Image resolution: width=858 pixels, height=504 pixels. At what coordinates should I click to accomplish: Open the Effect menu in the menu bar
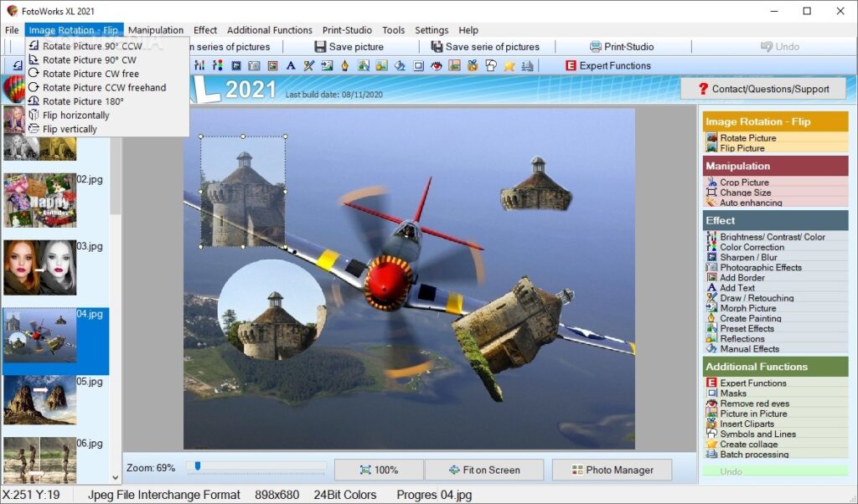205,30
